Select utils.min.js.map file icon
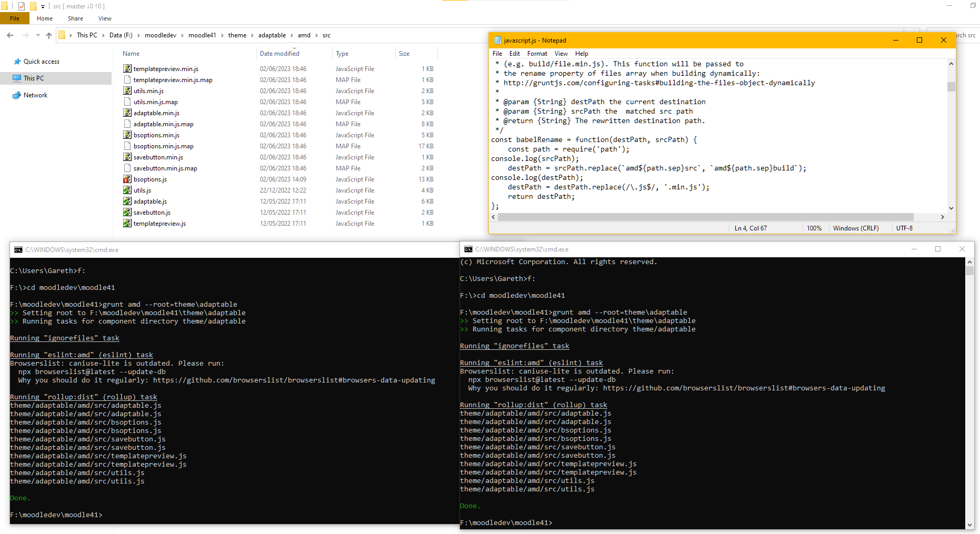The height and width of the screenshot is (534, 980). (x=127, y=102)
